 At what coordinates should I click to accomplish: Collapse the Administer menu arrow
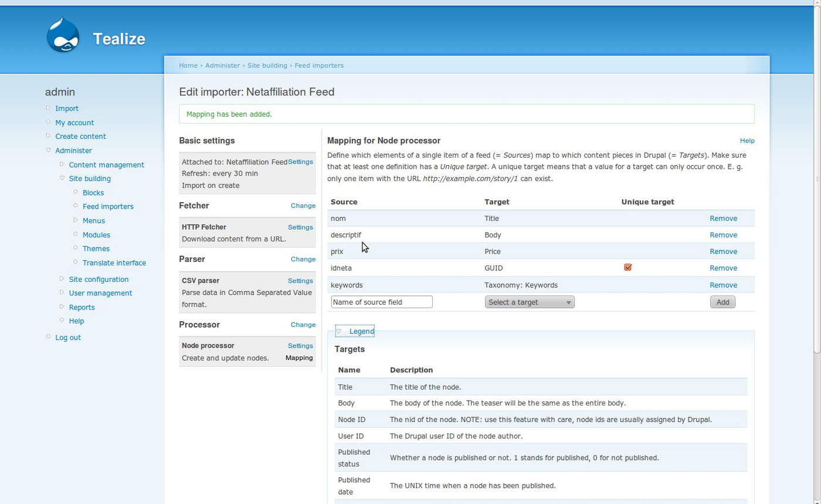pos(49,150)
